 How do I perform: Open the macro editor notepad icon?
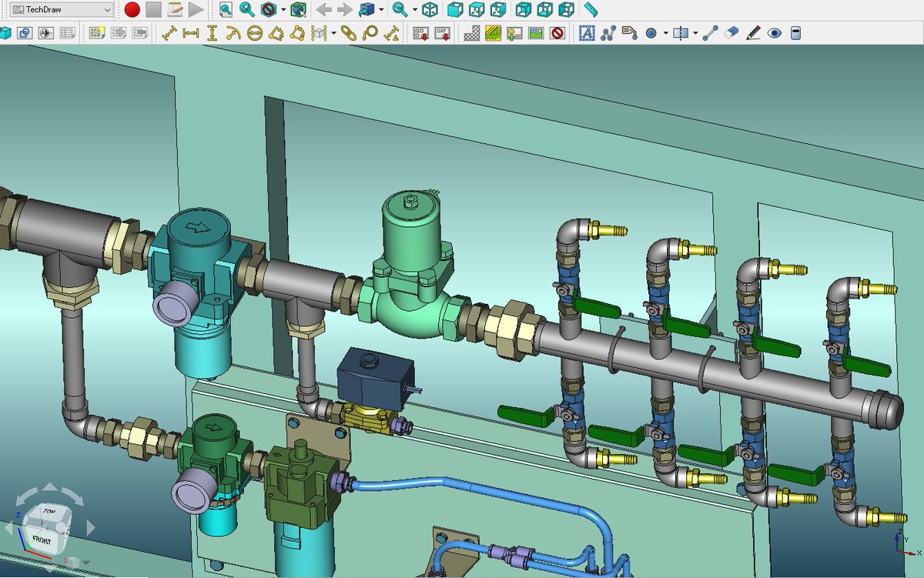(175, 9)
